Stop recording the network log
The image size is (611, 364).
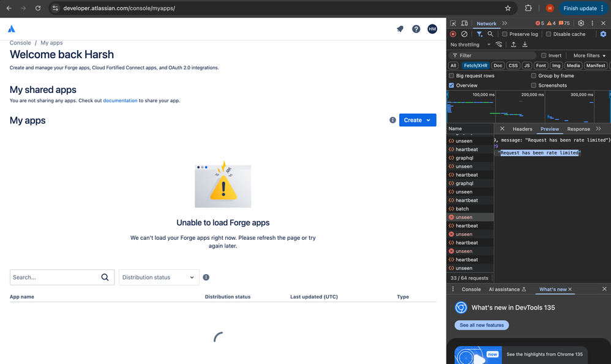pyautogui.click(x=453, y=34)
